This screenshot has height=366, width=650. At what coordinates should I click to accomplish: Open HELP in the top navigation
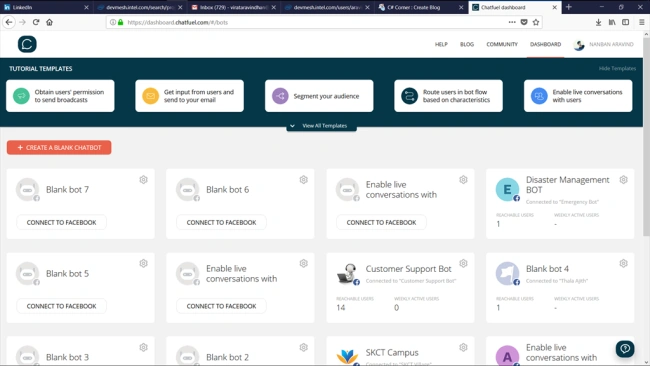pos(441,44)
